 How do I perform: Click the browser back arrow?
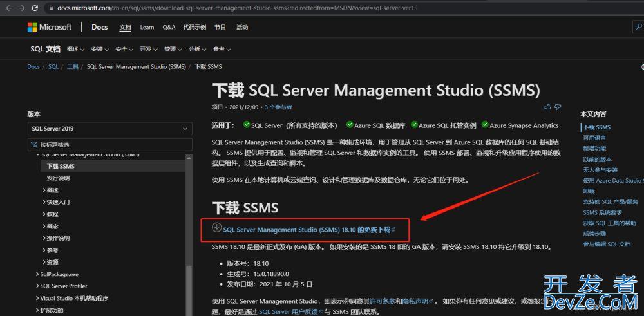[x=10, y=8]
